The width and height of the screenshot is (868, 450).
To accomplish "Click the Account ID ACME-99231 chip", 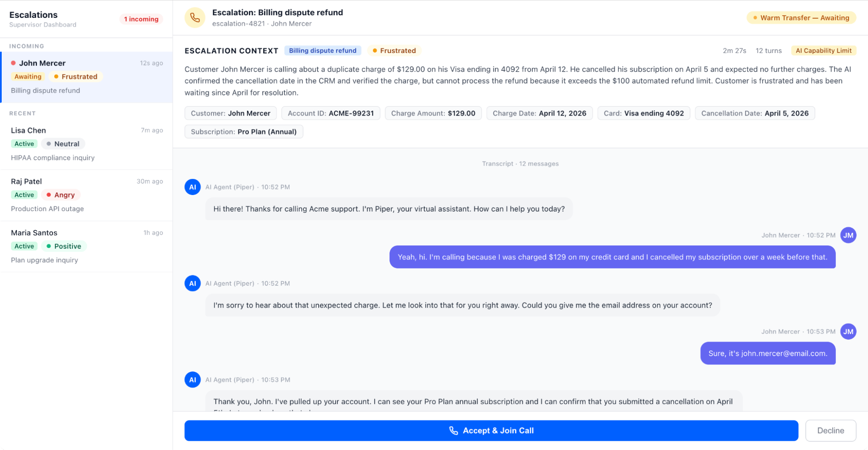I will 330,113.
